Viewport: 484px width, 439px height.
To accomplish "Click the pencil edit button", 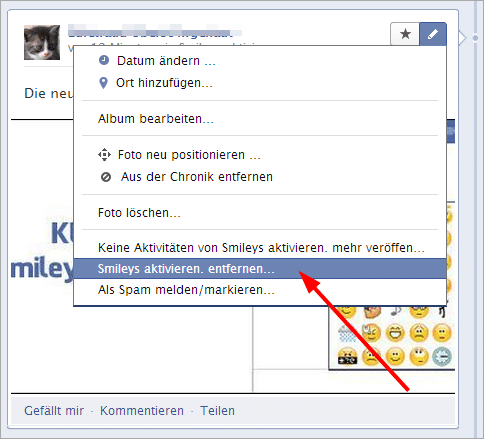I will [433, 34].
